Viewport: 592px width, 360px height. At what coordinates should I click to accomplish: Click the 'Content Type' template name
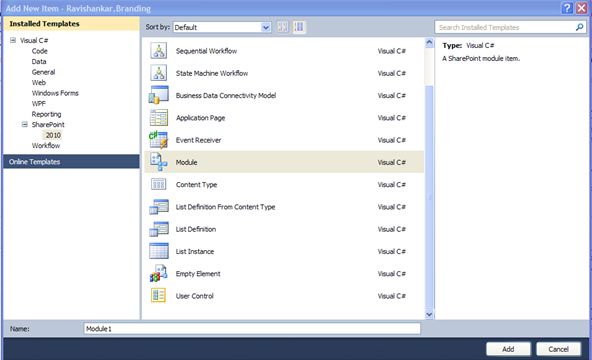tap(196, 185)
